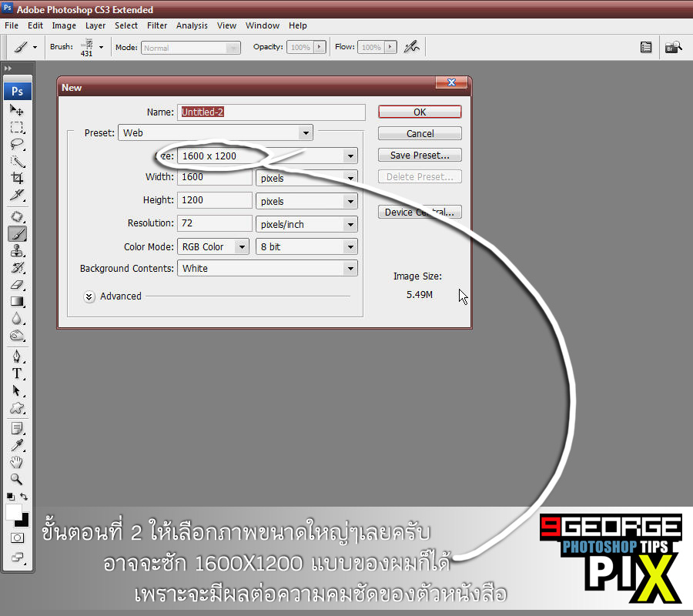This screenshot has width=693, height=616.
Task: Expand the toolbox with double-arrow
Action: tap(8, 69)
